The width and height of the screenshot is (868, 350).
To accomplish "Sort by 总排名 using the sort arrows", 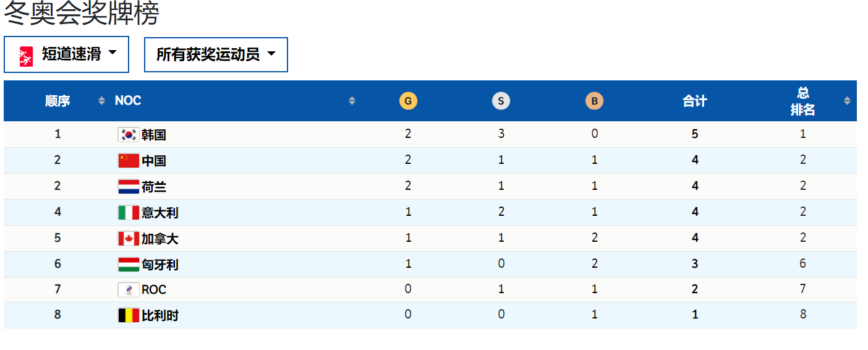I will (847, 101).
